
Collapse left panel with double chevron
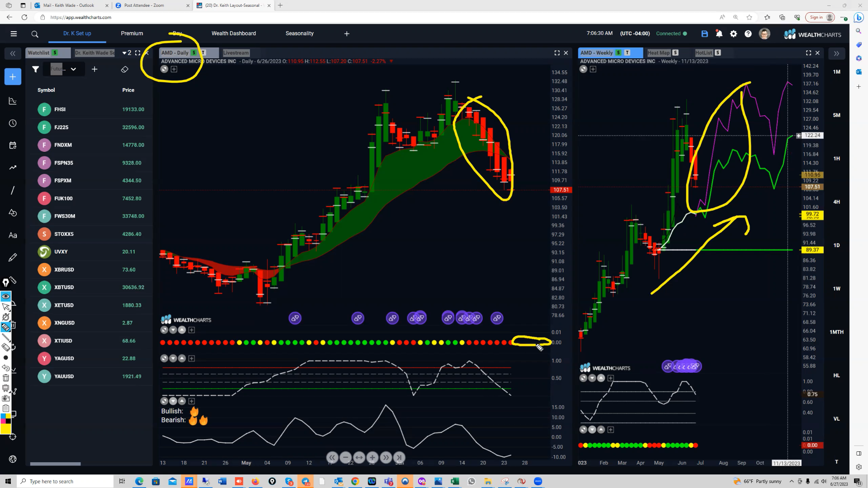[13, 53]
